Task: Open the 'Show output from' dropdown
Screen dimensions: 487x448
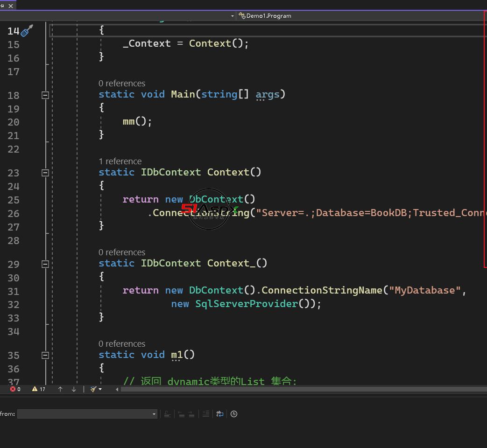Action: click(x=87, y=414)
